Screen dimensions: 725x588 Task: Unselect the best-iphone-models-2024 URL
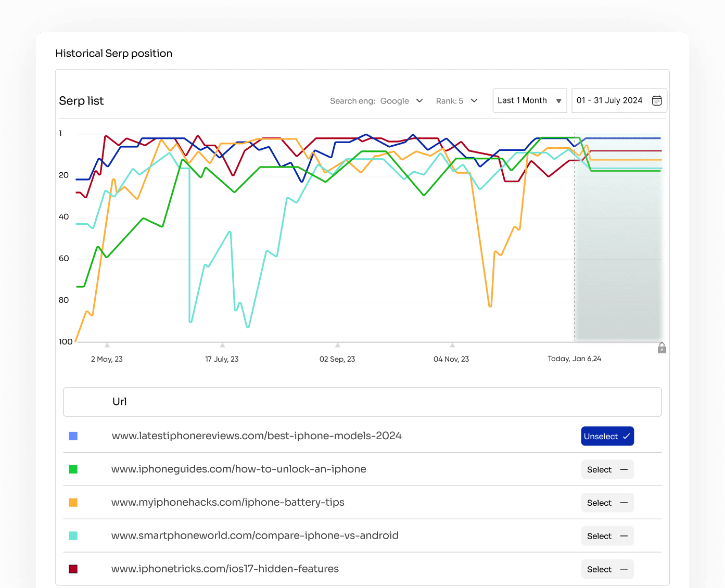click(x=607, y=436)
